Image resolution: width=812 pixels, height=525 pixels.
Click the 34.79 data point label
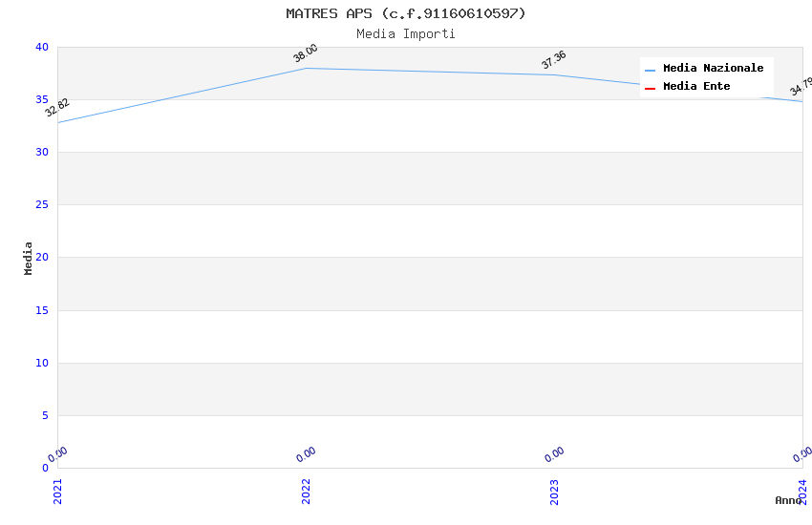tap(801, 87)
